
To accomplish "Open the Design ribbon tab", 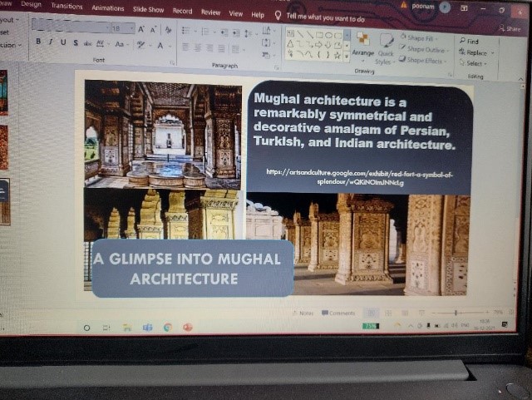I will tap(31, 4).
